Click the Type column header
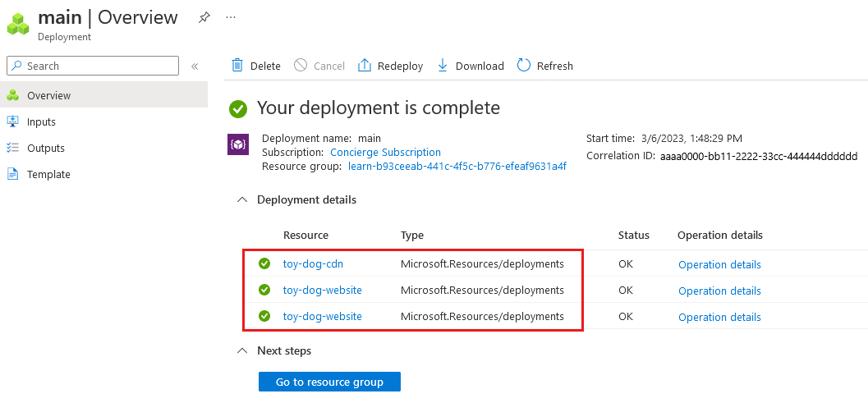This screenshot has width=868, height=412. pos(412,235)
